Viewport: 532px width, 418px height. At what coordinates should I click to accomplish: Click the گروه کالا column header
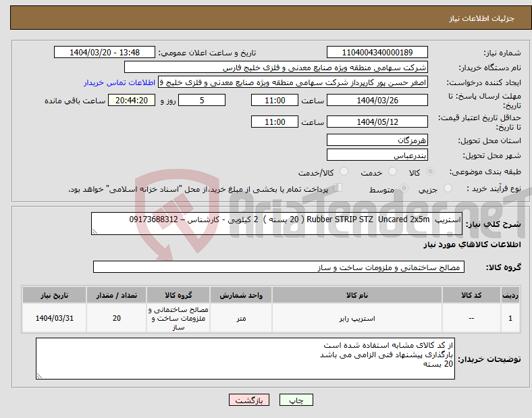pos(178,295)
